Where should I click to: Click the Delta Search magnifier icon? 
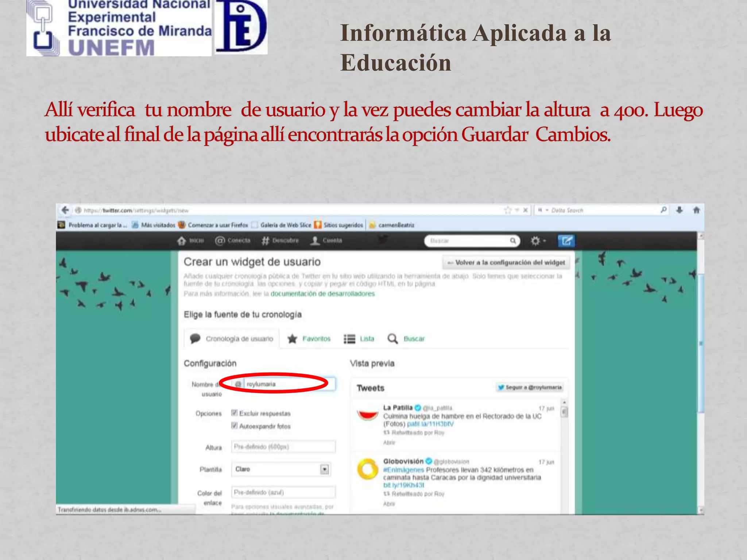point(663,210)
